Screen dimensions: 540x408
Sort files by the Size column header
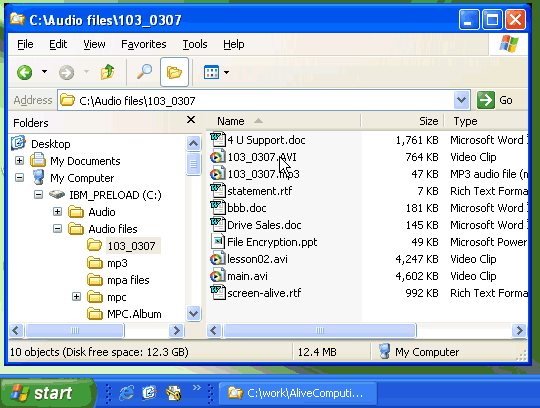pyautogui.click(x=403, y=121)
